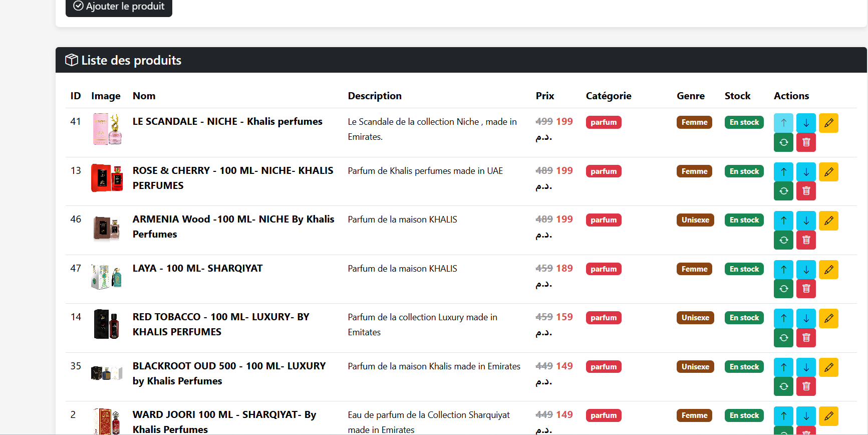Move BLACKROOT OUD 500 product down

tap(806, 367)
